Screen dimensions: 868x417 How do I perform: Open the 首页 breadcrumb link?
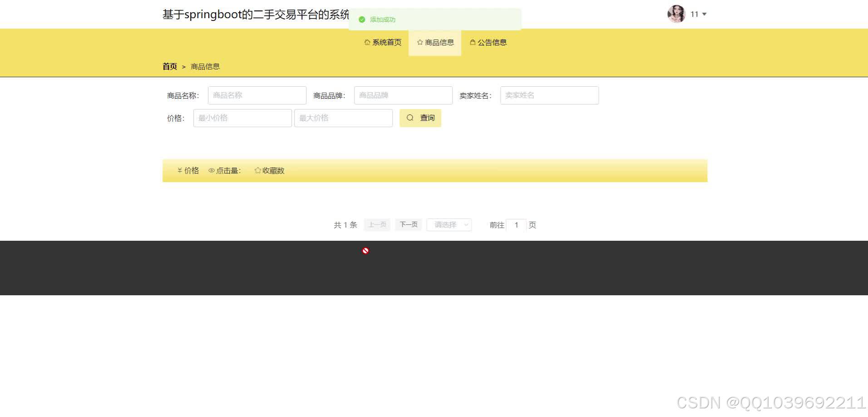pyautogui.click(x=169, y=66)
